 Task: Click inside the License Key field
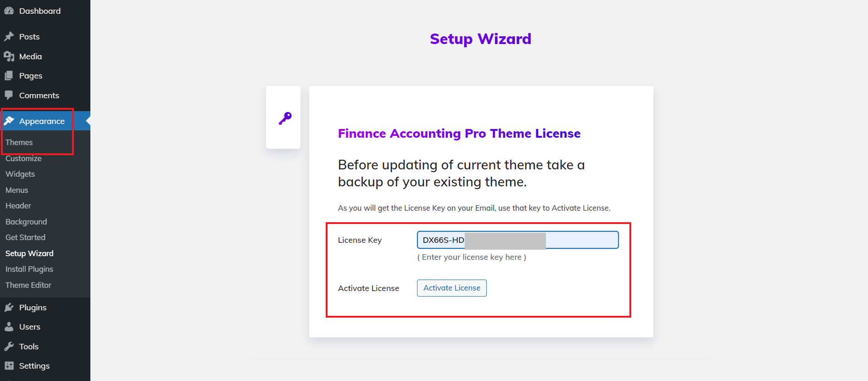pos(517,240)
